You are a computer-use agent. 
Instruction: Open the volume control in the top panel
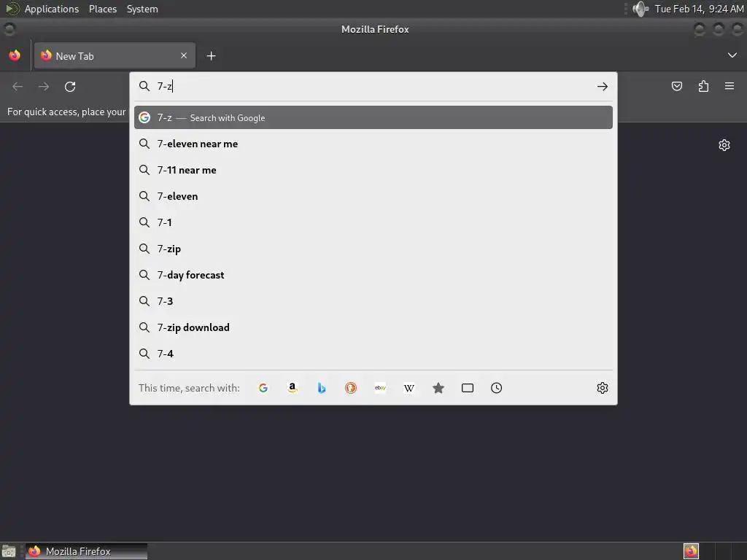[x=640, y=9]
